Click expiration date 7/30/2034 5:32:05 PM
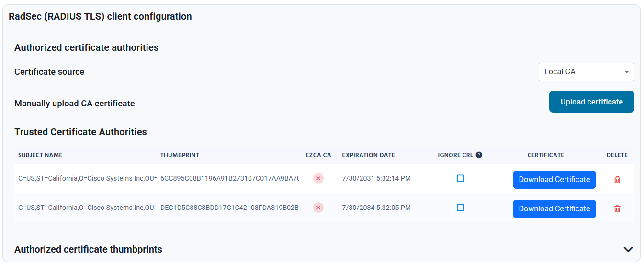This screenshot has width=644, height=266. [376, 208]
